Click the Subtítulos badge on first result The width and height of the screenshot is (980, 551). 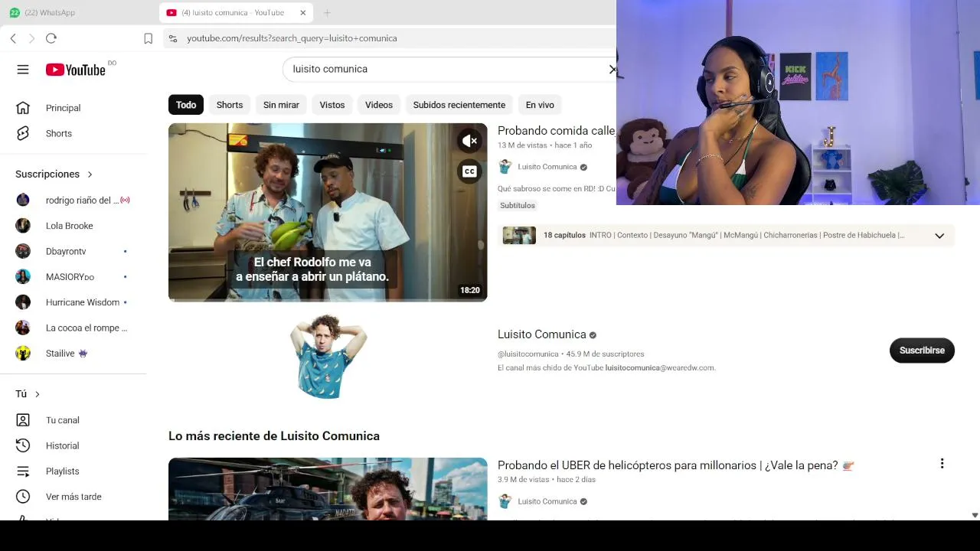[518, 205]
